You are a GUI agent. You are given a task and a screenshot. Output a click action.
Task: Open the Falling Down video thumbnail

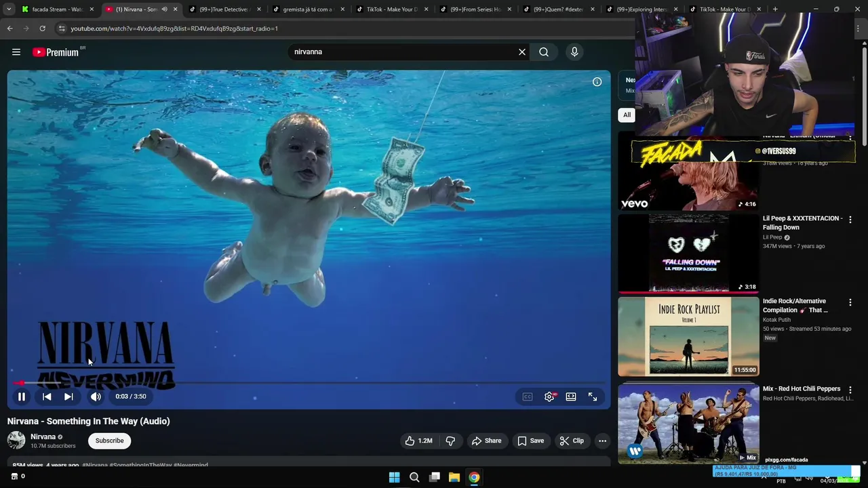[x=688, y=253]
